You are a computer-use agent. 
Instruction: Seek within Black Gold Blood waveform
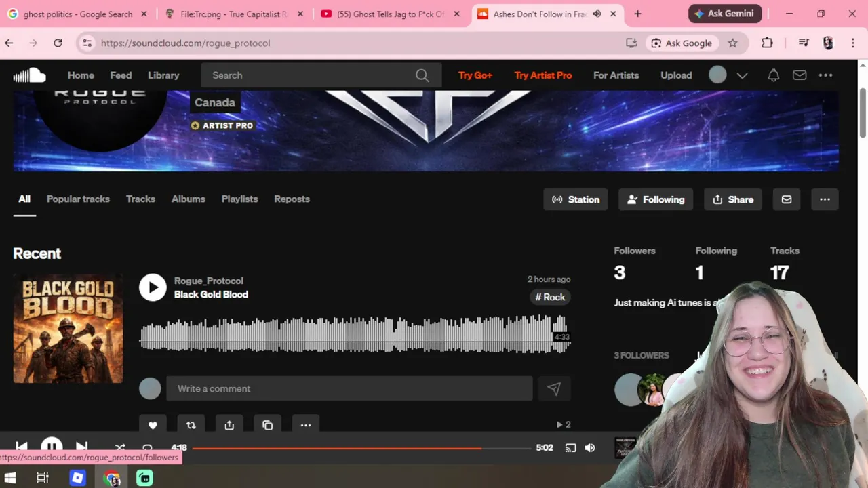355,334
